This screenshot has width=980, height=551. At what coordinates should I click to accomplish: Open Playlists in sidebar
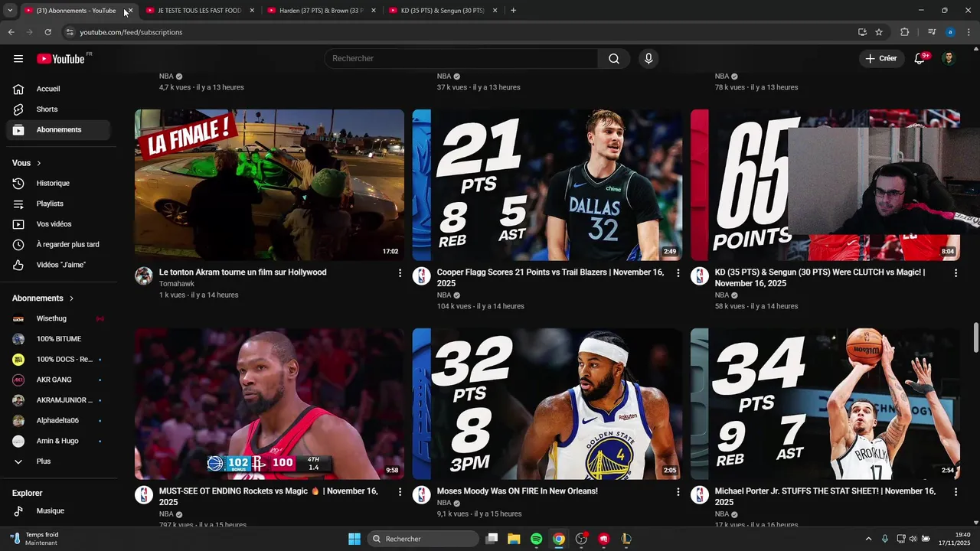pyautogui.click(x=58, y=204)
